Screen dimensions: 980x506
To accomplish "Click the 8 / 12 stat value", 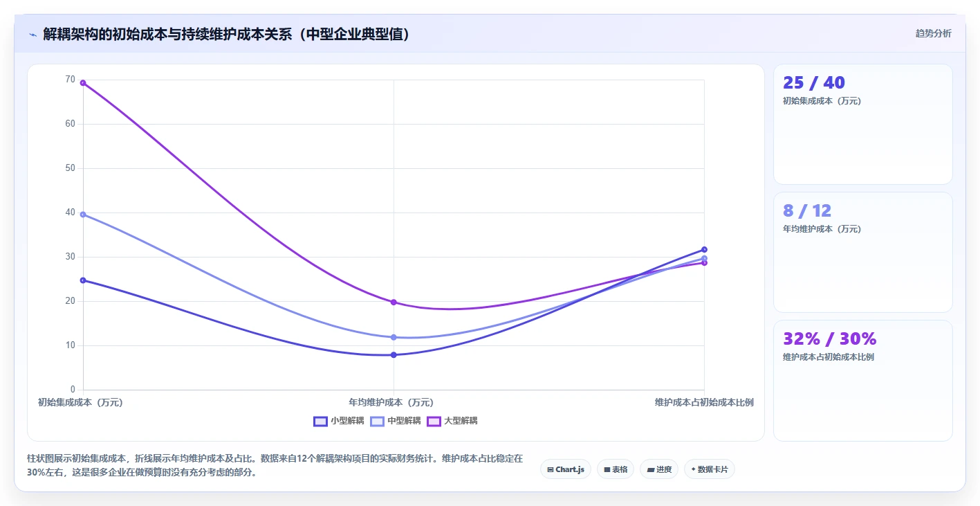I will click(806, 211).
